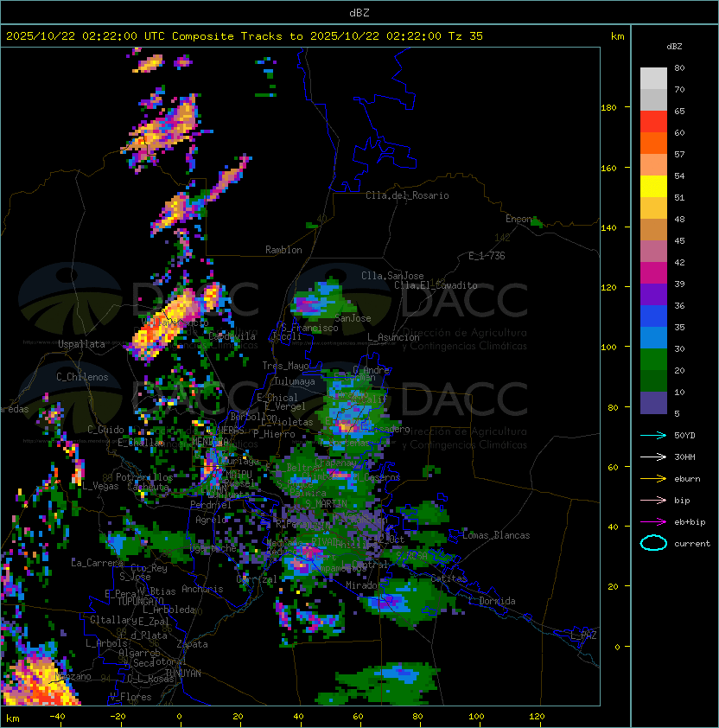Click the 'Capdevila' place label
The width and height of the screenshot is (719, 728).
click(232, 336)
